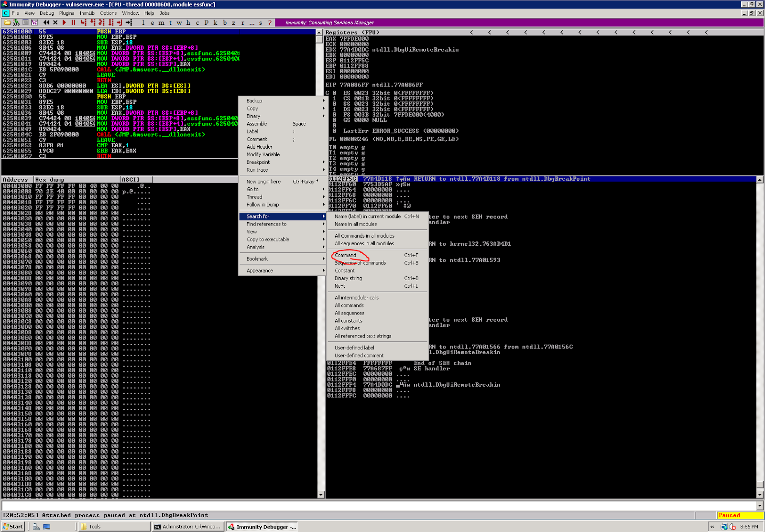Image resolution: width=765 pixels, height=532 pixels.
Task: Expand the Appearance submenu
Action: coord(283,271)
